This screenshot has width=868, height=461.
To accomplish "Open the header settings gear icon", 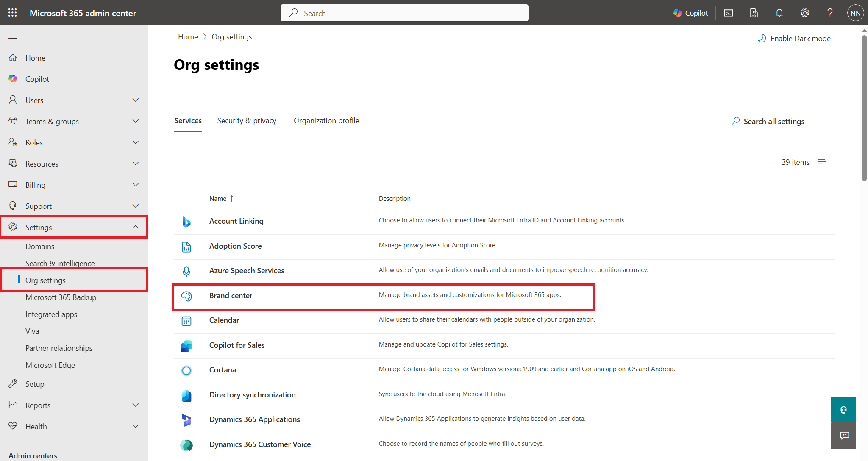I will [804, 13].
